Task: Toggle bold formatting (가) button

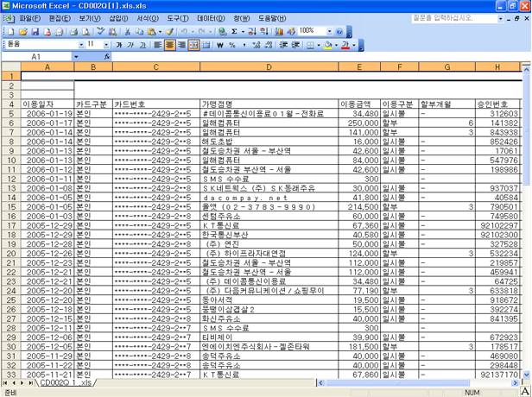Action: pos(120,44)
